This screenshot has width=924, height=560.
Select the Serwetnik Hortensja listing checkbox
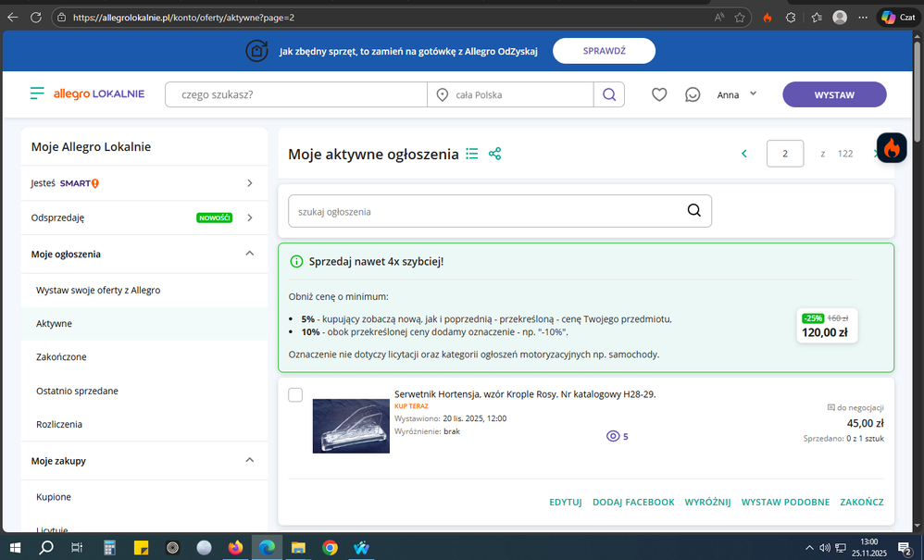click(295, 395)
